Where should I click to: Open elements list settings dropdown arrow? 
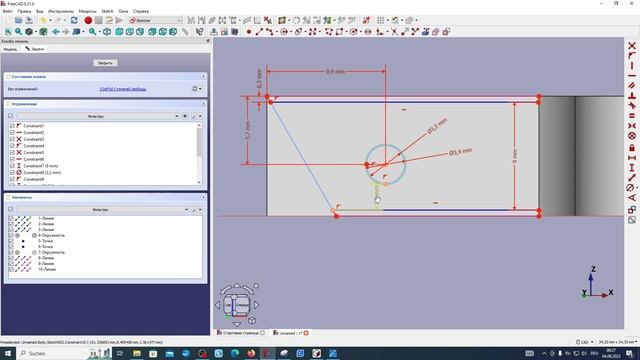tap(200, 209)
